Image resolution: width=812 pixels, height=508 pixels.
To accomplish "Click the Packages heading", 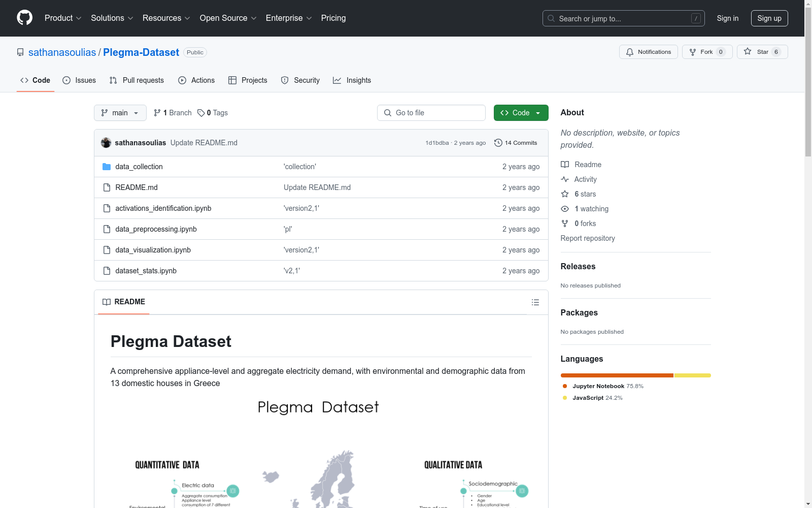I will [579, 312].
